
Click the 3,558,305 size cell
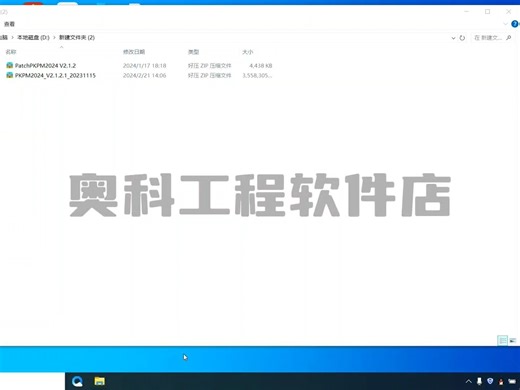click(x=257, y=76)
